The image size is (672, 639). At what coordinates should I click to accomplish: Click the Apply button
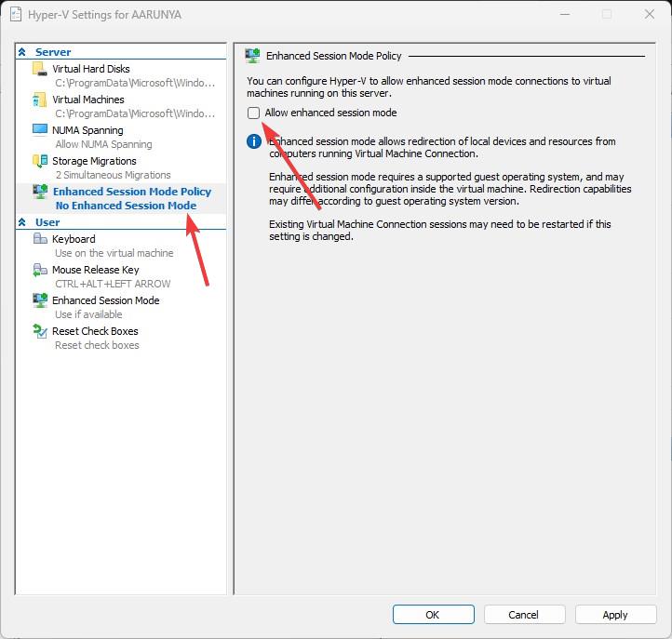tap(616, 615)
